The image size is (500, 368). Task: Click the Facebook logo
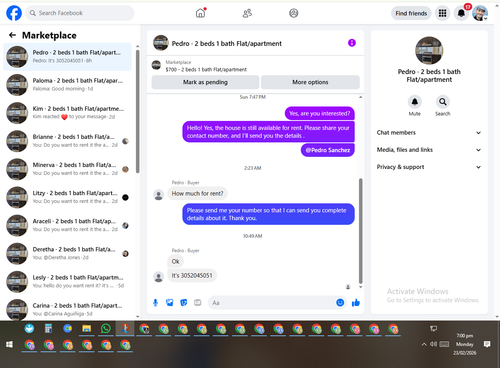tap(14, 13)
